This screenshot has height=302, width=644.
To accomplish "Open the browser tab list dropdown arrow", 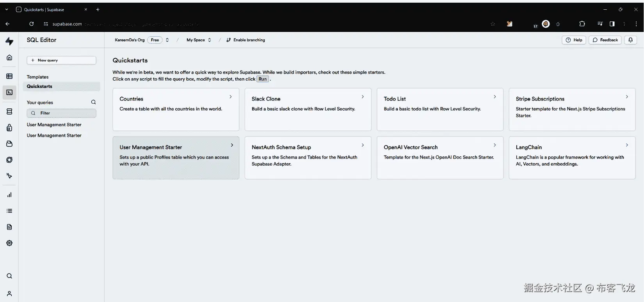I will pos(7,9).
